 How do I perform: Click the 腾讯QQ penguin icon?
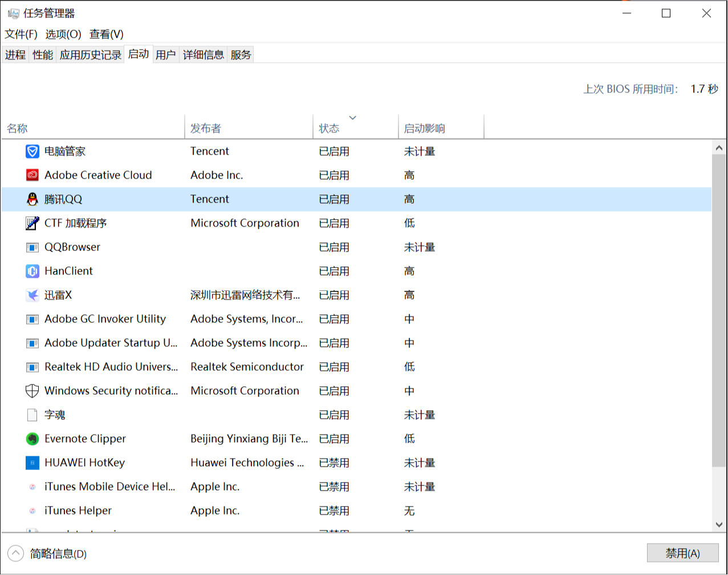coord(32,199)
